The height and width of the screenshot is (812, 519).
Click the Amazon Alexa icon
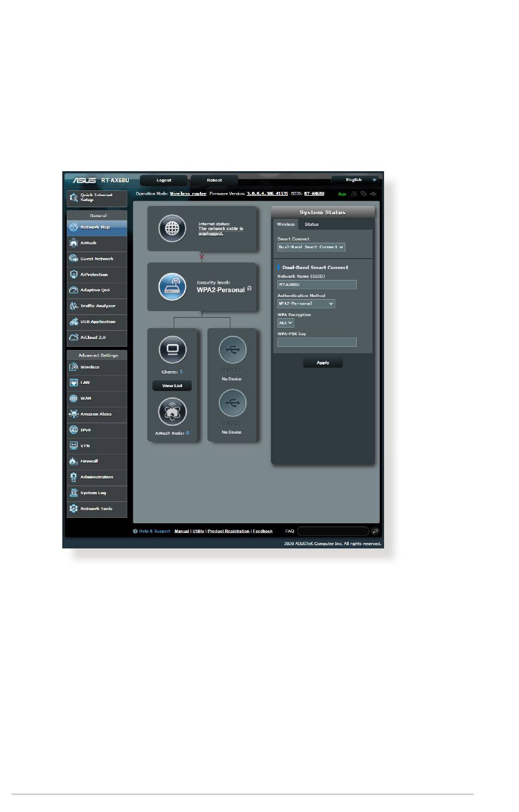(x=74, y=414)
